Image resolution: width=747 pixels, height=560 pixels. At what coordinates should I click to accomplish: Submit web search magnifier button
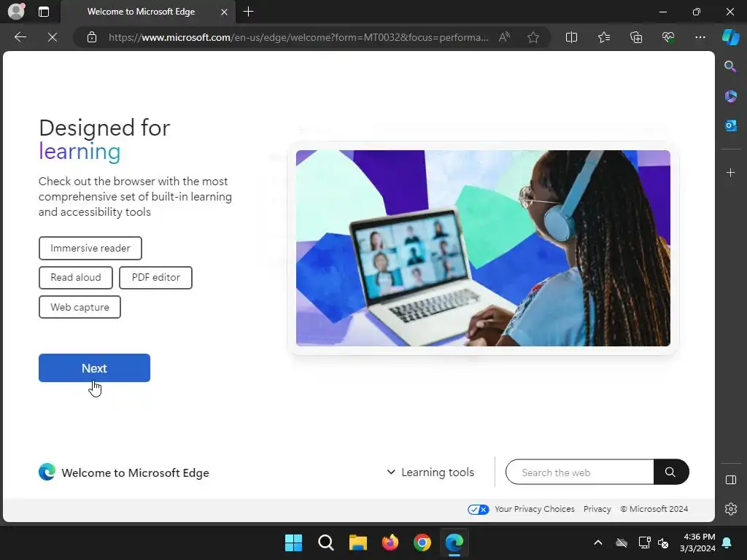coord(671,472)
